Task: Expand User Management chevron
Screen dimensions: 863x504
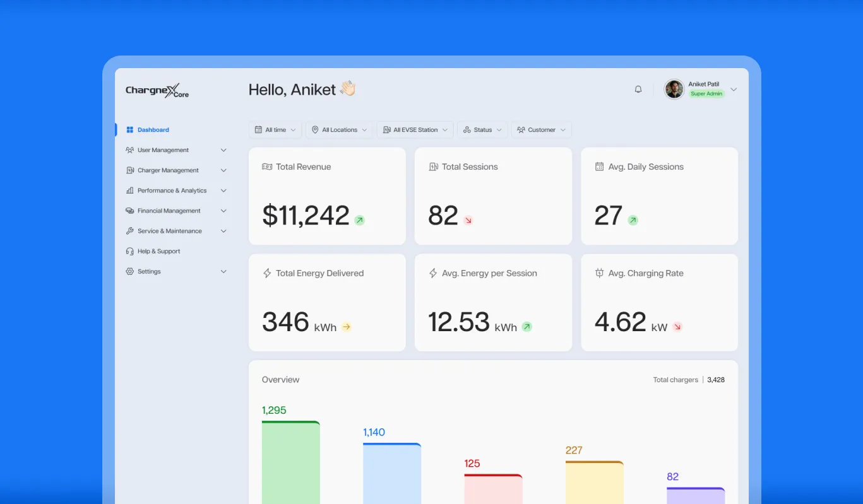Action: coord(223,150)
